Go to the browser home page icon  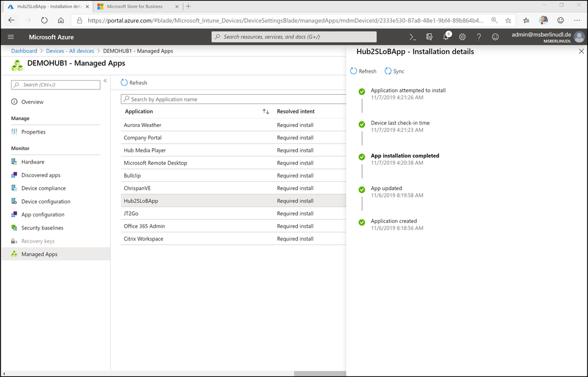coord(61,20)
